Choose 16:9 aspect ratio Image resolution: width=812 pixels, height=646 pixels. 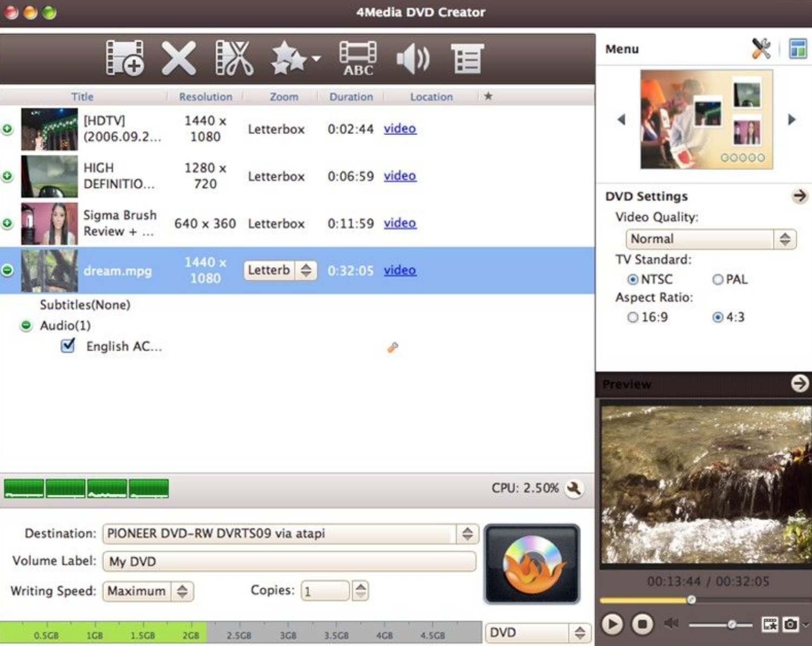[x=633, y=317]
